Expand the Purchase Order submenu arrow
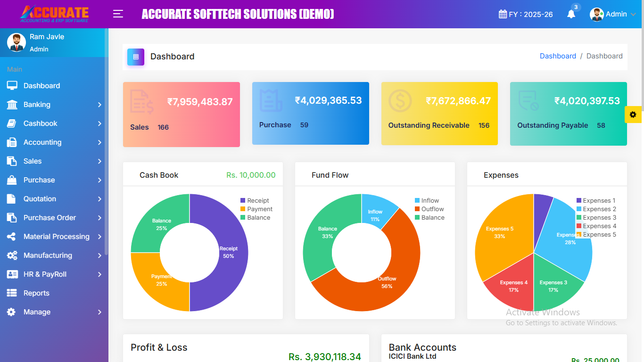Screen dimensions: 644x362 (99, 218)
